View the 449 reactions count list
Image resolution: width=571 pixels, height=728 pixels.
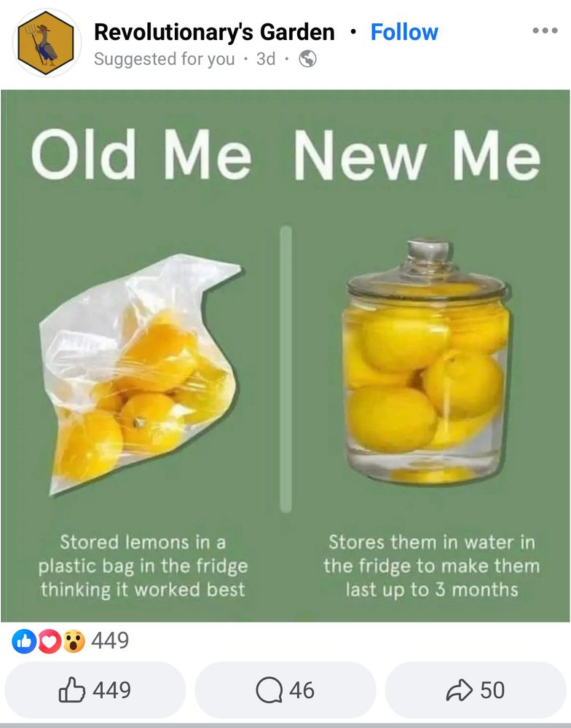110,640
